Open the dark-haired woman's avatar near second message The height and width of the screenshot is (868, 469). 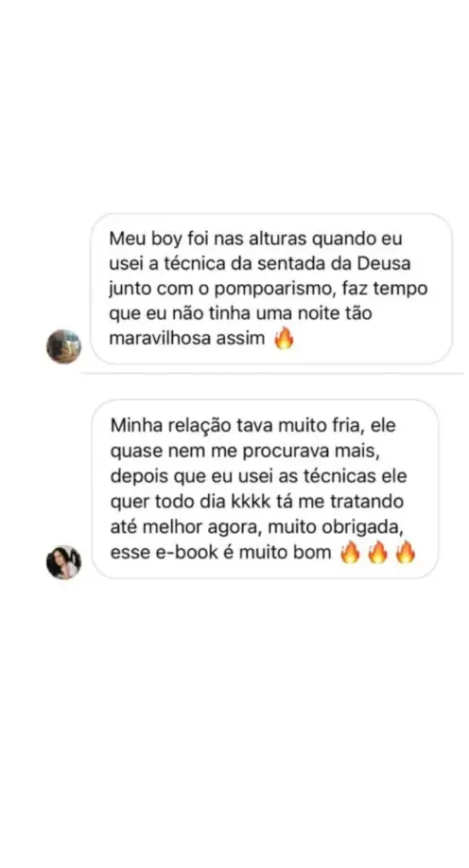pos(63,562)
